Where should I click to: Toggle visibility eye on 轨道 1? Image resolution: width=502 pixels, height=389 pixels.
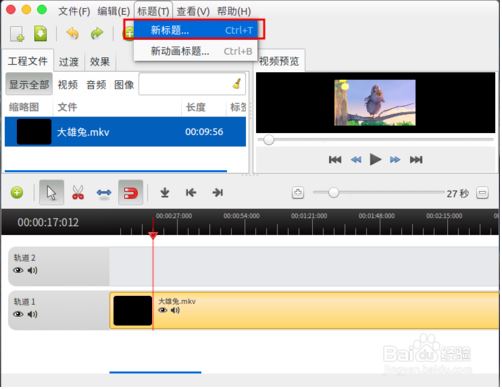pyautogui.click(x=18, y=314)
